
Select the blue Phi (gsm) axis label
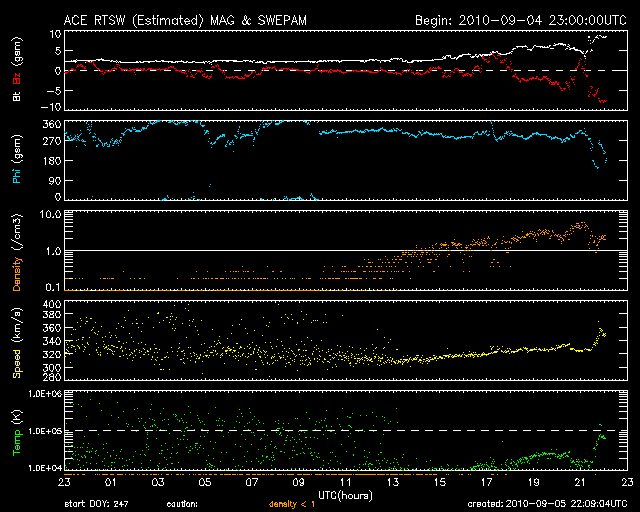[17, 160]
